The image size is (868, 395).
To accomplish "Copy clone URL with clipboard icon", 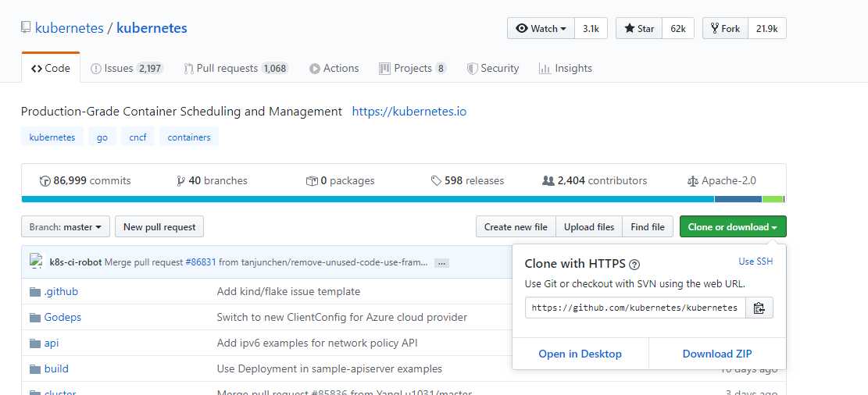I will pos(759,308).
